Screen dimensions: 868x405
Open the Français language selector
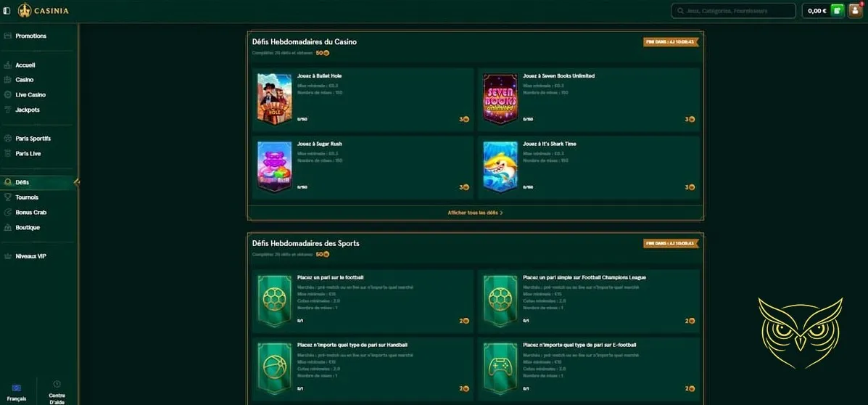17,392
